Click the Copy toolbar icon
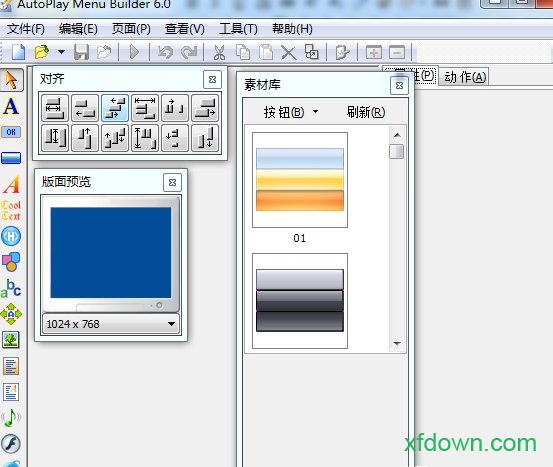Image resolution: width=553 pixels, height=467 pixels. [x=243, y=52]
